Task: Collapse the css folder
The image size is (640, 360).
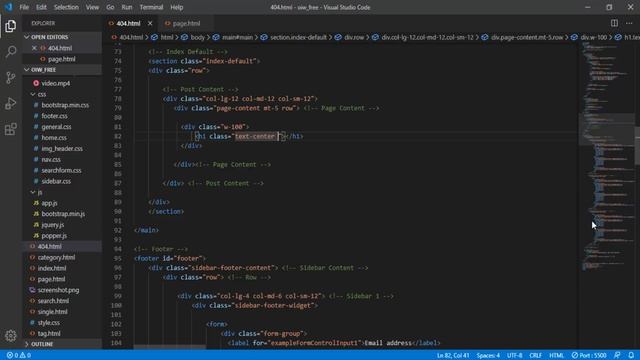Action: coord(62,94)
